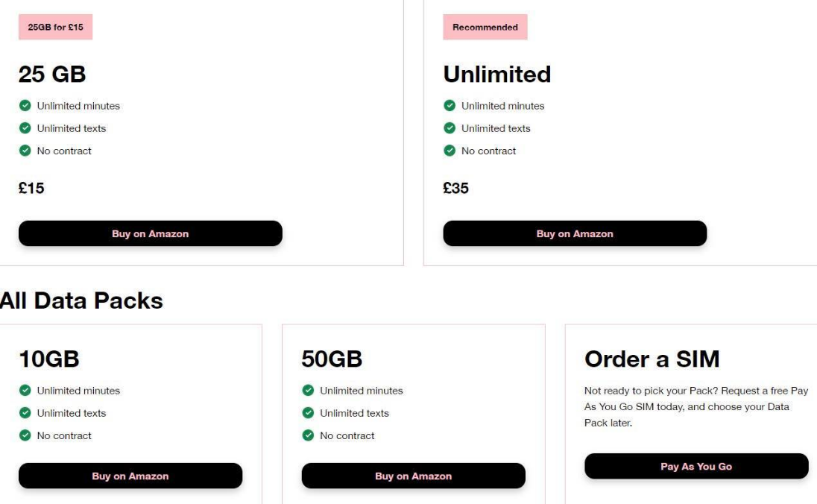
Task: Click checkmark beside 50GB No contract
Action: (308, 435)
